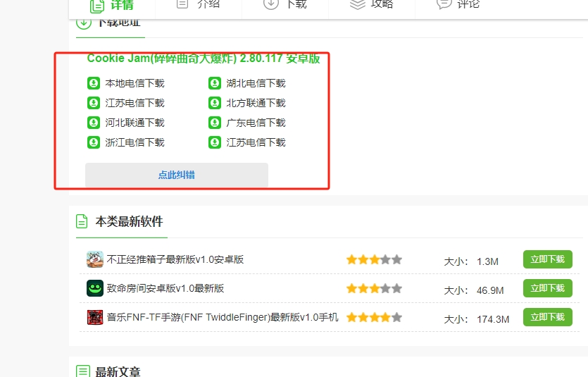The image size is (588, 377).
Task: Open the 攻略 tab
Action: tap(372, 4)
